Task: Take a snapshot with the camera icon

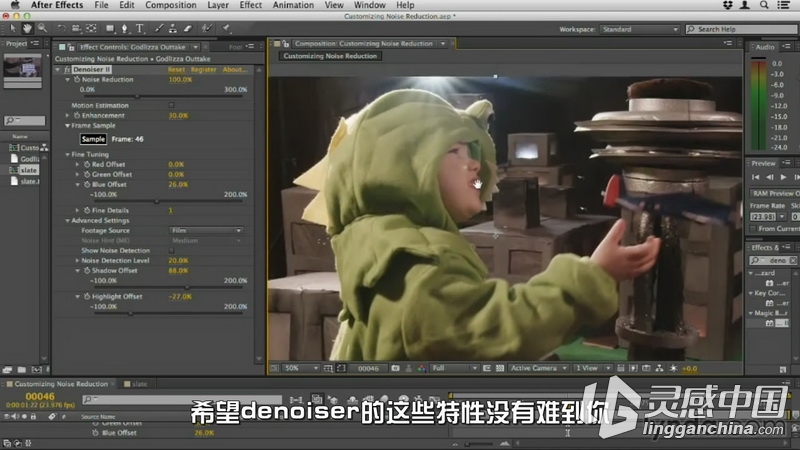Action: point(395,368)
